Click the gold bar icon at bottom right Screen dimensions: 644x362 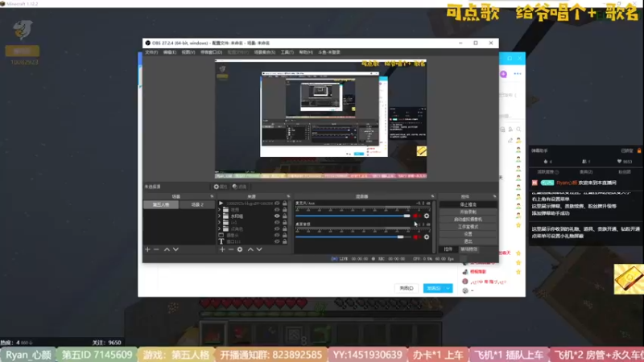[629, 279]
